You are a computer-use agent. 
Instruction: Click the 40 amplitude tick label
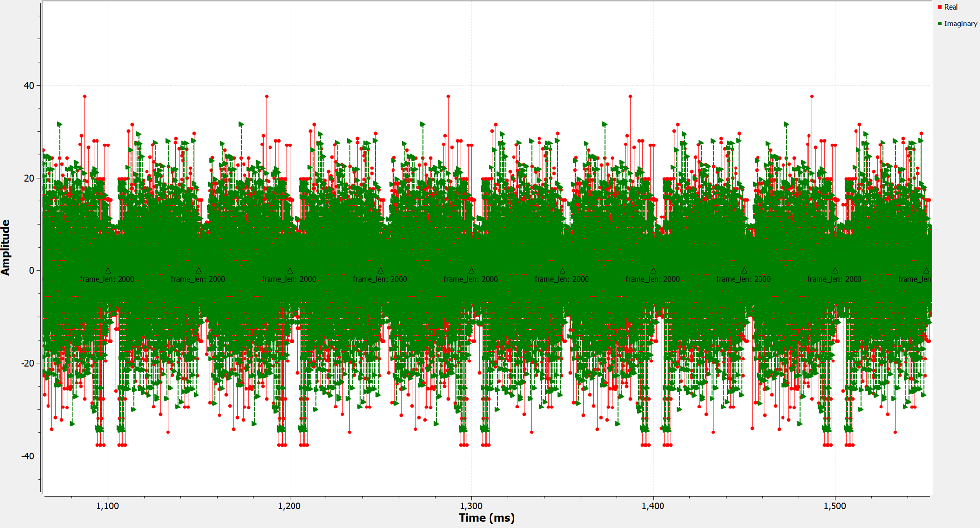click(29, 86)
